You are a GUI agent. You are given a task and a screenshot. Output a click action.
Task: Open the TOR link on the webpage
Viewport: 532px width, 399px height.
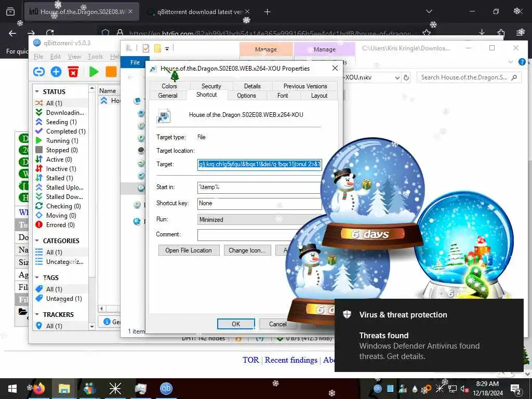(250, 360)
